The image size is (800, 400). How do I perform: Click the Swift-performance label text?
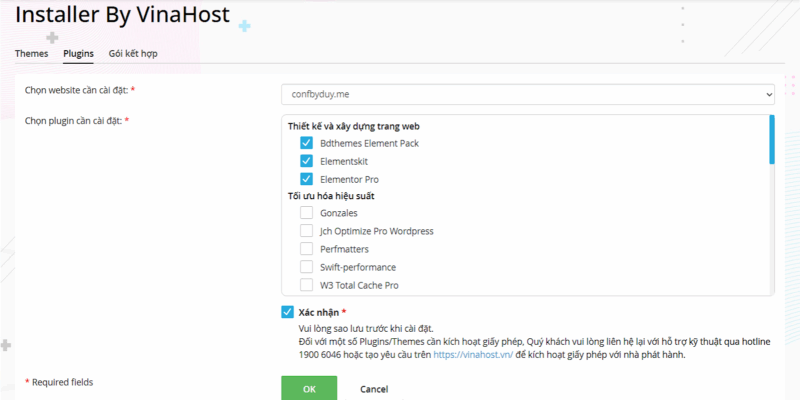(x=358, y=267)
